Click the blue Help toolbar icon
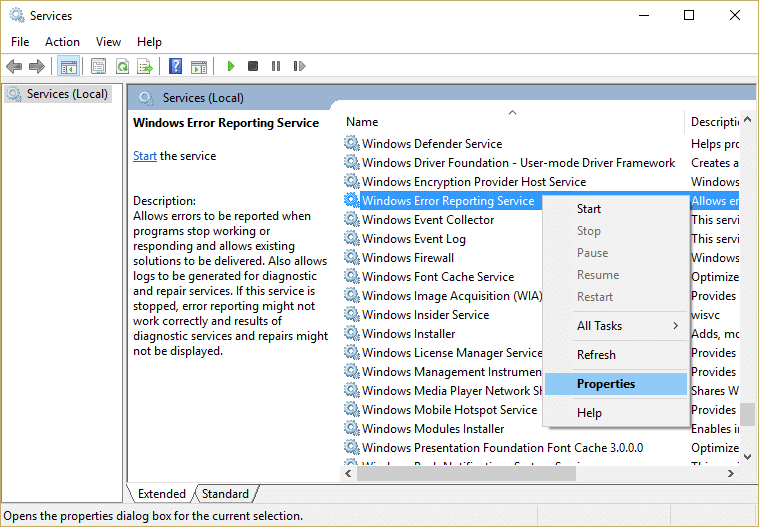This screenshot has width=759, height=527. tap(175, 66)
